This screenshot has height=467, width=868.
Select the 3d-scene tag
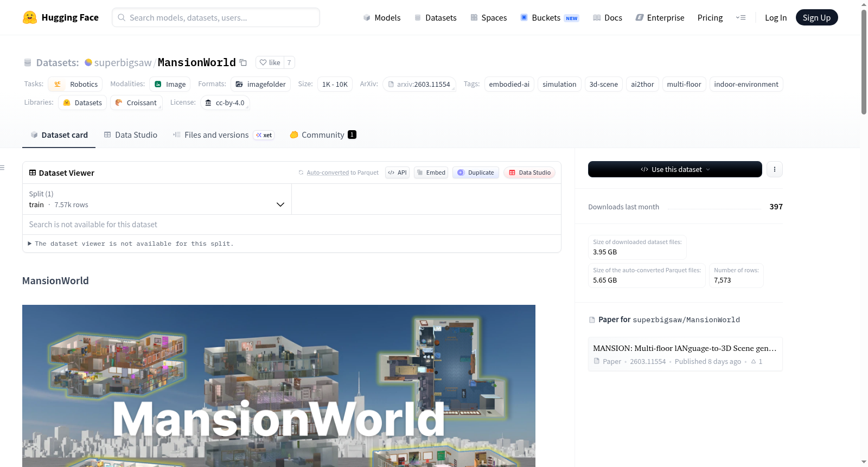click(x=604, y=84)
